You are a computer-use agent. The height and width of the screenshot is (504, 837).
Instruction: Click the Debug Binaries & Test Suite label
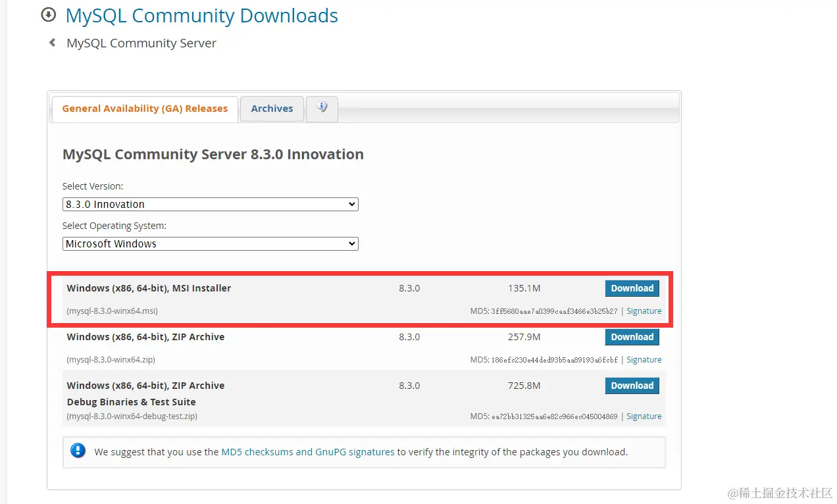(x=131, y=402)
